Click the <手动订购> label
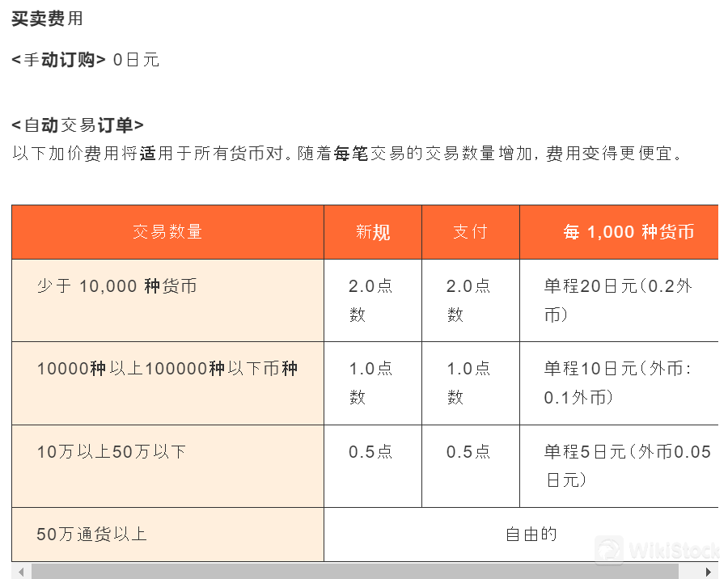 point(58,60)
